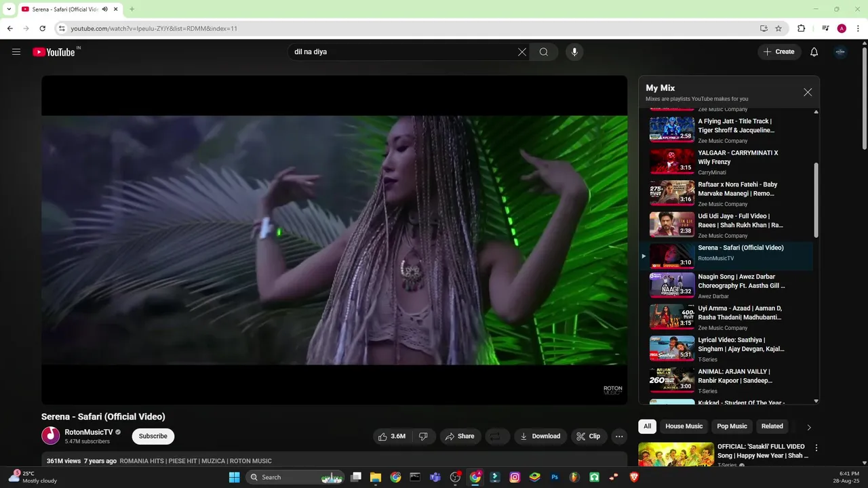Open the YouTube account avatar menu

841,52
